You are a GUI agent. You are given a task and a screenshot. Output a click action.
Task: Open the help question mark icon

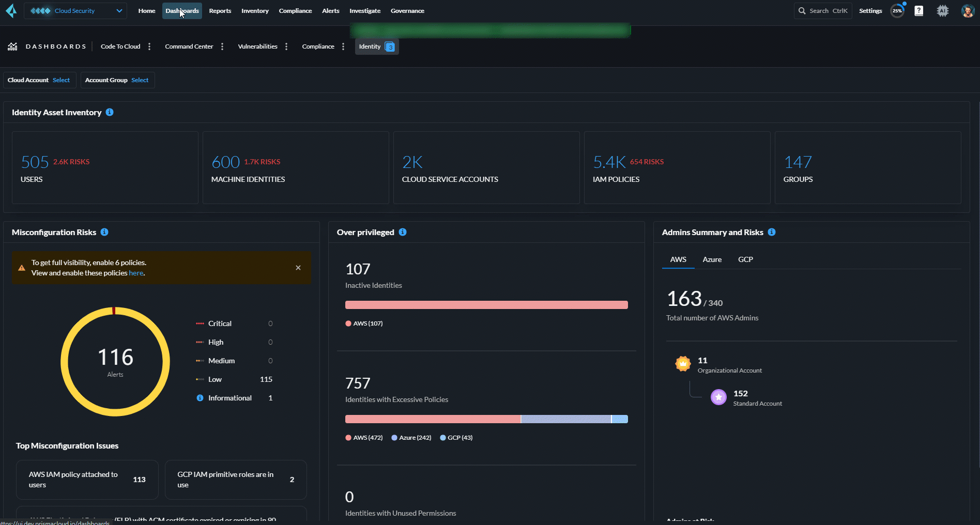pyautogui.click(x=919, y=11)
